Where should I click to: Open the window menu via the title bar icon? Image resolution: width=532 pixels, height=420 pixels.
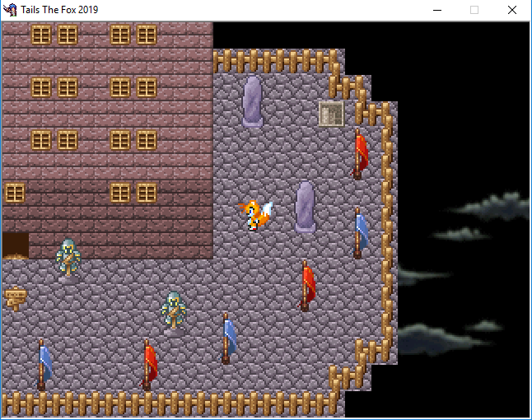point(10,10)
